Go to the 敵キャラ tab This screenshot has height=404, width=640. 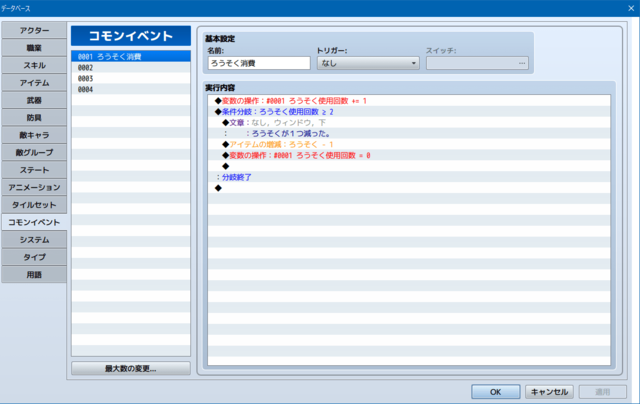(34, 135)
